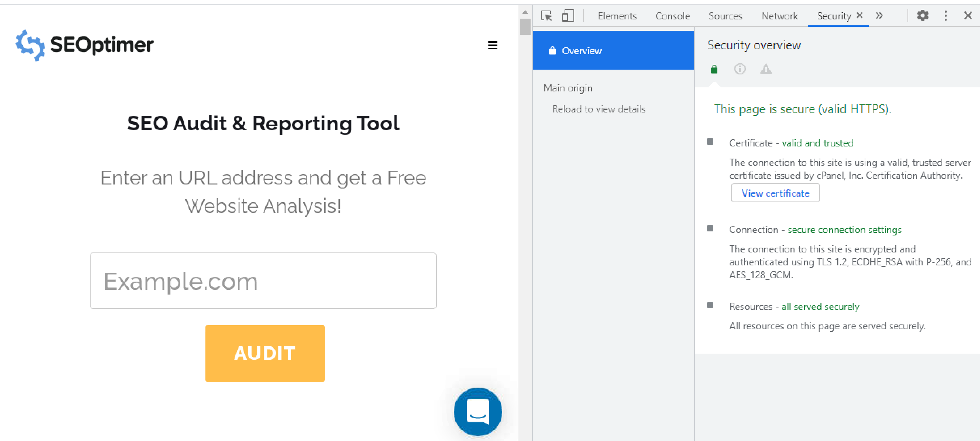Toggle the device toolbar icon

pos(568,16)
